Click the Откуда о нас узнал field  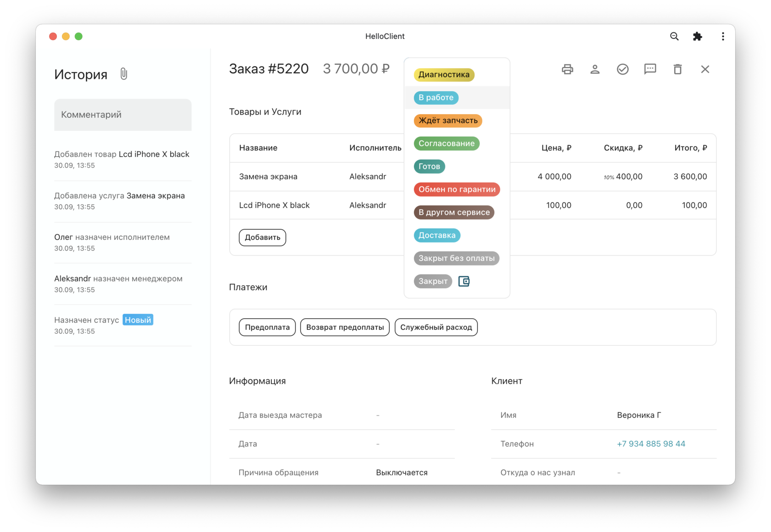[x=603, y=472]
